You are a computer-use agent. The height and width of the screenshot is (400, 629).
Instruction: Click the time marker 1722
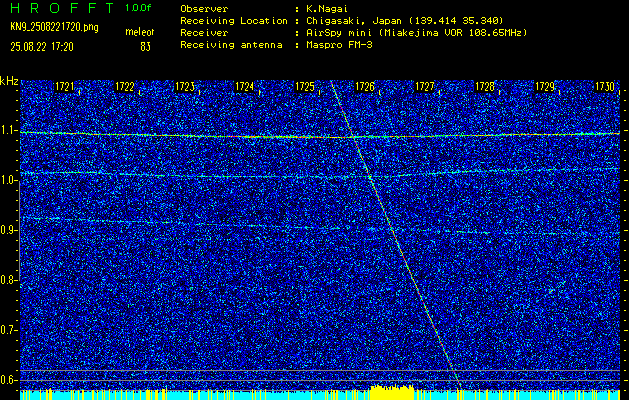(124, 87)
